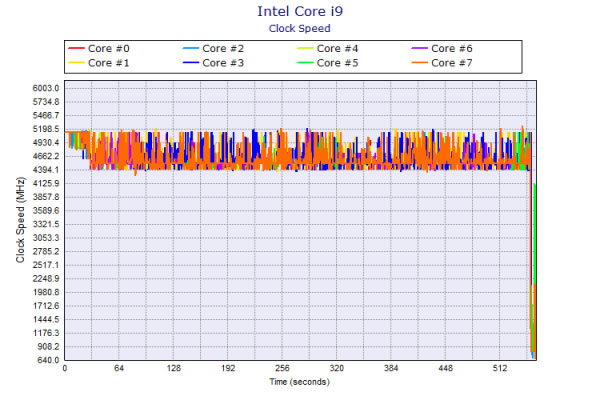Click the Core #2 light blue legend swatch

[x=191, y=48]
